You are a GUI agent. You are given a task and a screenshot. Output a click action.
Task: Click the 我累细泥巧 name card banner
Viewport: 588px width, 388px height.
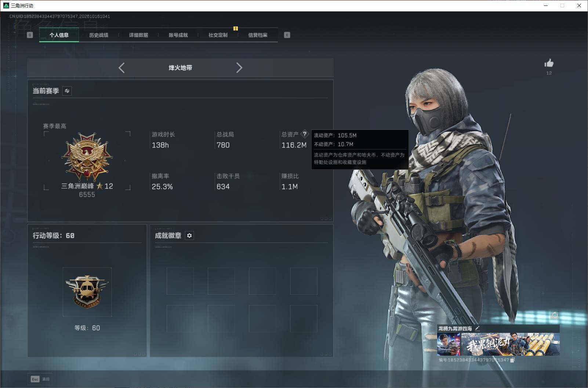[x=510, y=344]
